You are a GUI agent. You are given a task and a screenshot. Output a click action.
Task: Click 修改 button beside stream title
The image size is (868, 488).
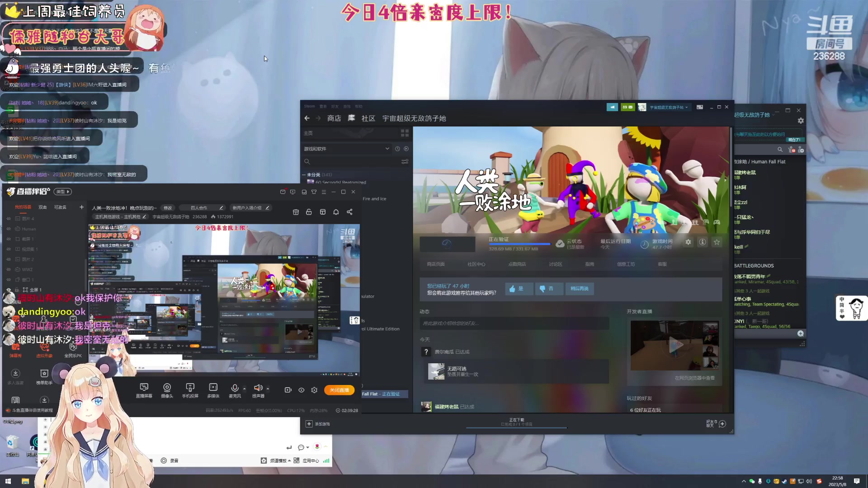[x=168, y=208]
